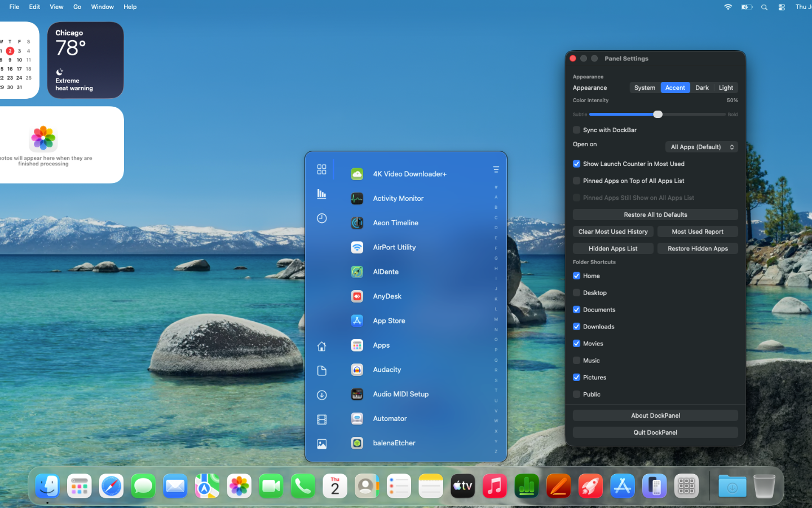Viewport: 812px width, 508px height.
Task: Open the Trash in the Dock
Action: pyautogui.click(x=764, y=486)
